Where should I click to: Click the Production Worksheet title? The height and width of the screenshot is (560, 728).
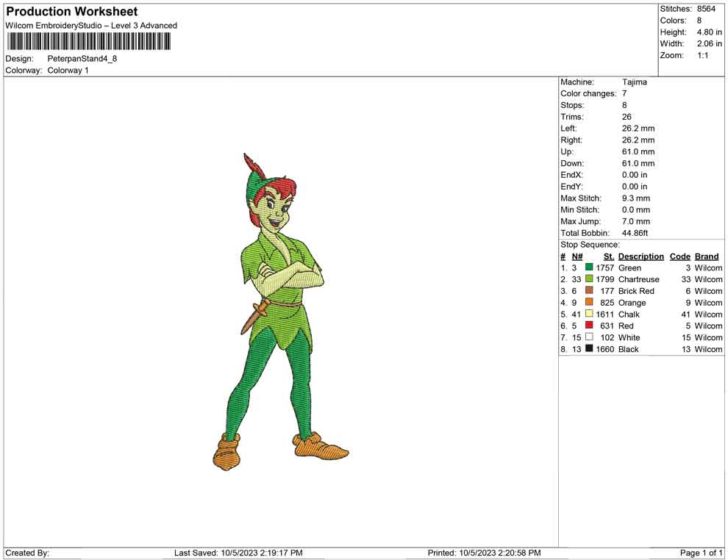pos(72,12)
